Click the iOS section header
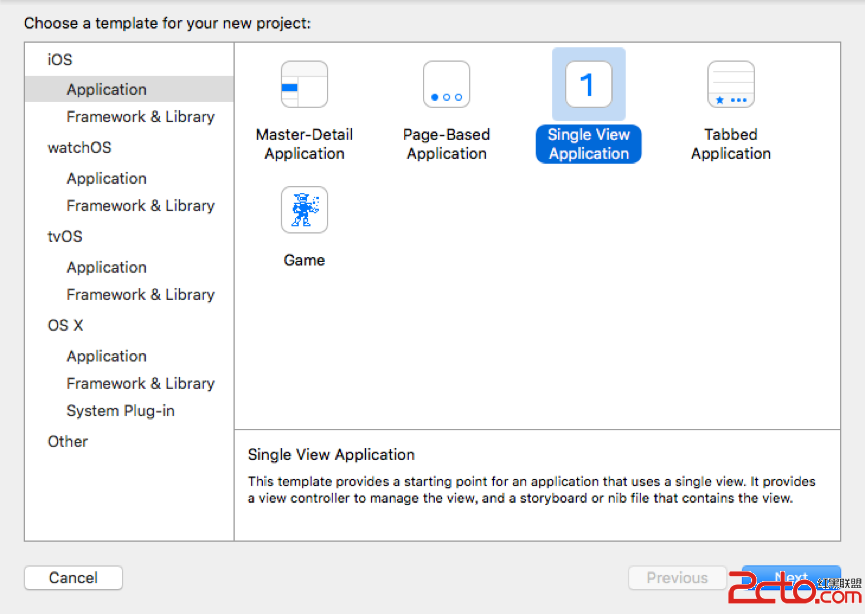 coord(60,60)
